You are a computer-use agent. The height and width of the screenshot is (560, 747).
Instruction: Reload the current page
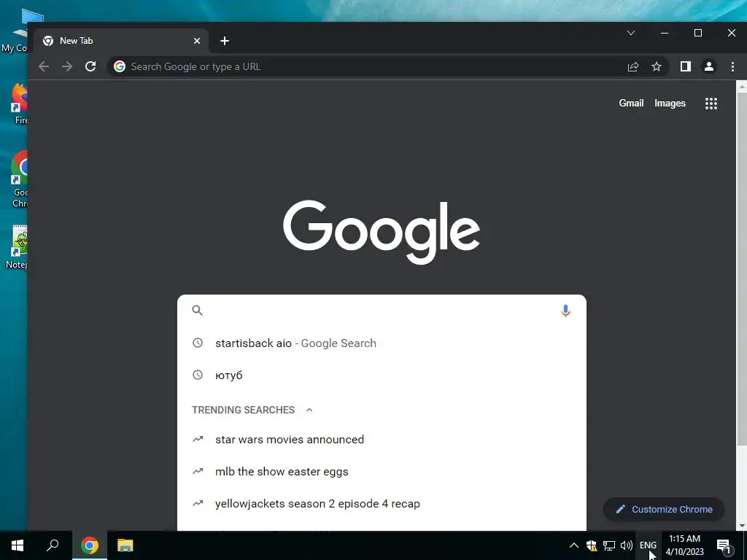click(x=90, y=66)
